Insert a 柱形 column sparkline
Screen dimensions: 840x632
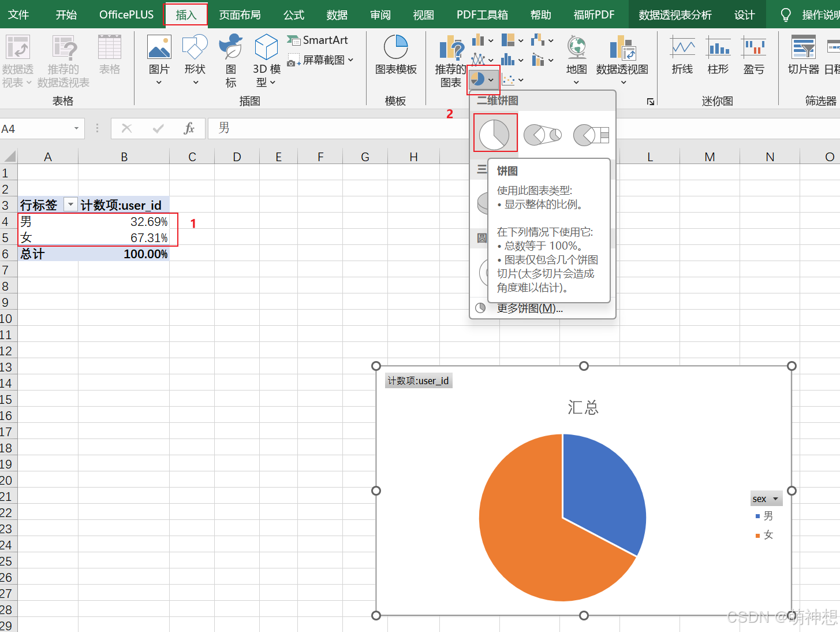(718, 55)
